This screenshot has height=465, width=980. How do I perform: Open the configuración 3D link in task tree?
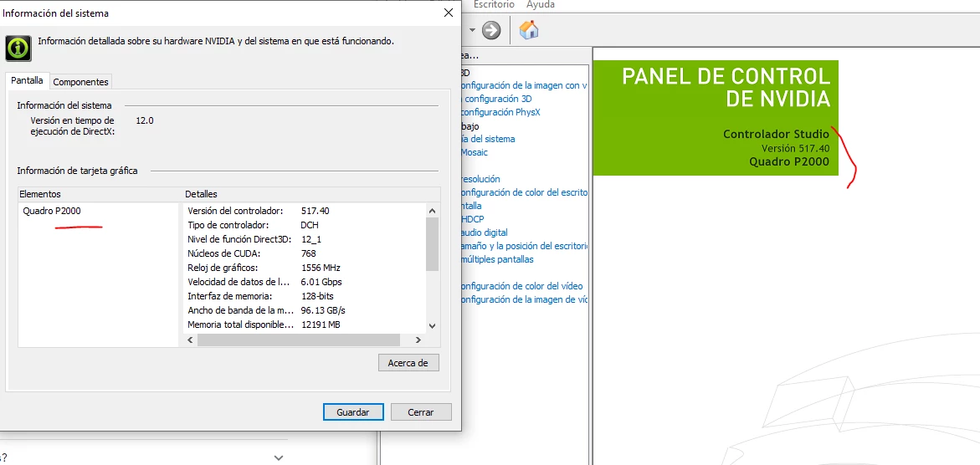pyautogui.click(x=497, y=99)
